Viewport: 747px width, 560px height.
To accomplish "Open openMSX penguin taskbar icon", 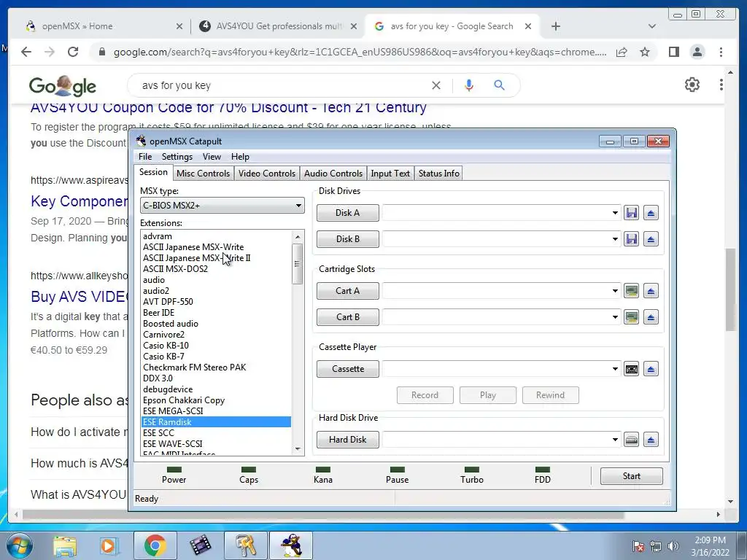I will pyautogui.click(x=291, y=546).
